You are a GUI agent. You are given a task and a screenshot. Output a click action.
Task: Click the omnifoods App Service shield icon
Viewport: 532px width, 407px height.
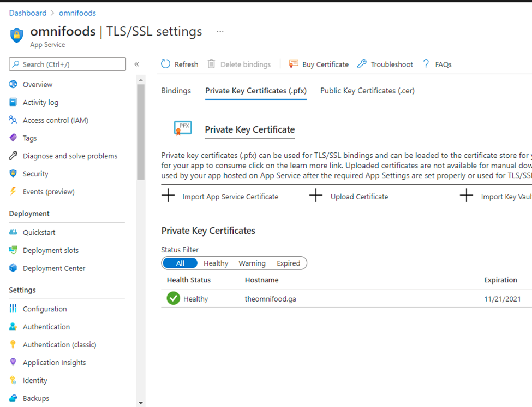point(16,36)
